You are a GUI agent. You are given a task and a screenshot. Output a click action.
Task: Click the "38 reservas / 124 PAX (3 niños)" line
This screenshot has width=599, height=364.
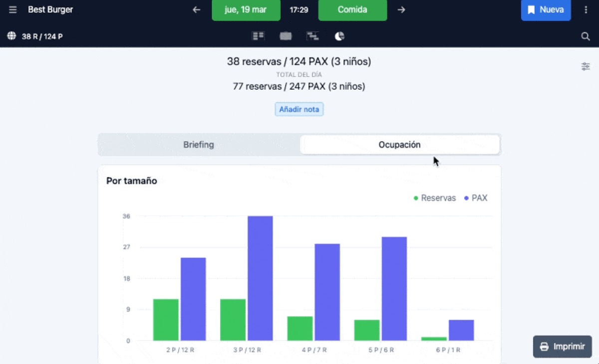[x=299, y=62]
